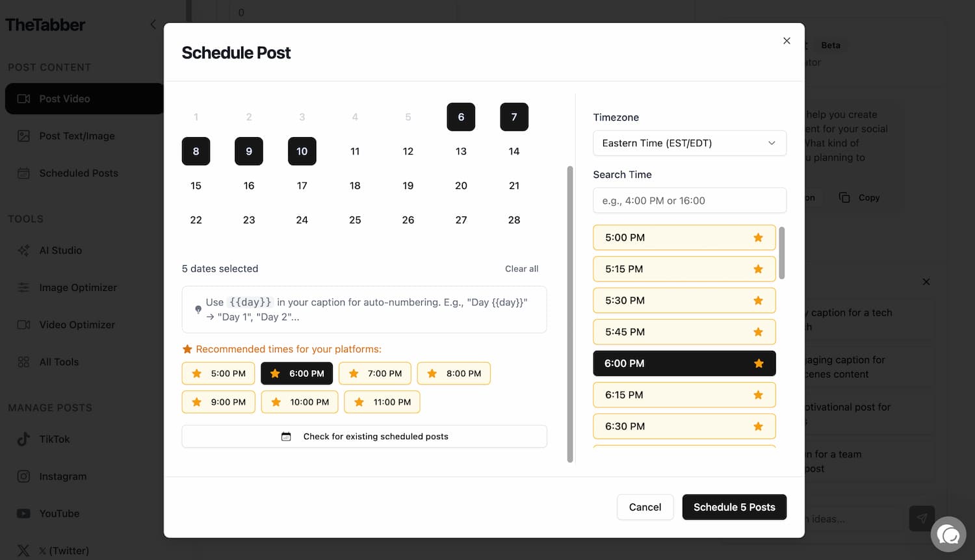
Task: Select the Image Optimizer tool
Action: (79, 287)
